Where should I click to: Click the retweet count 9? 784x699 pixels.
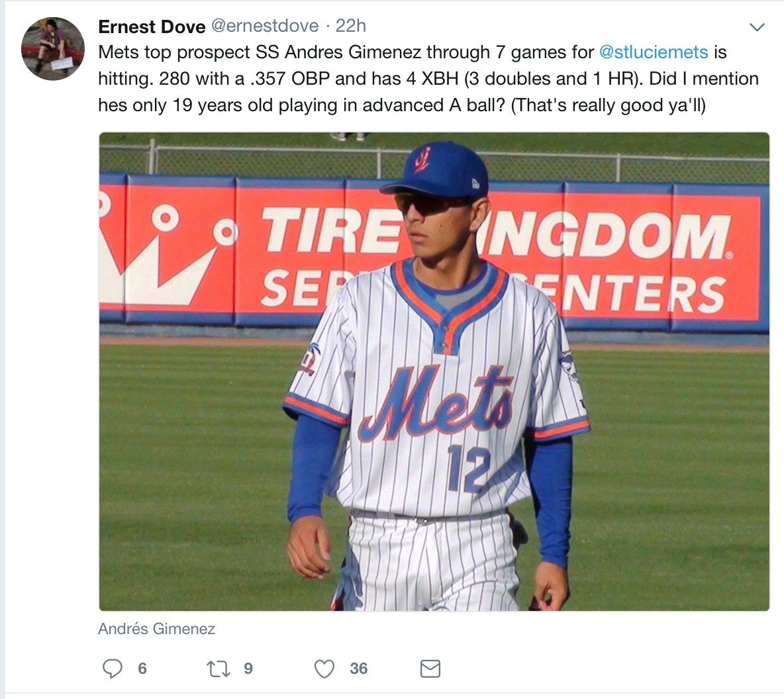(x=248, y=669)
